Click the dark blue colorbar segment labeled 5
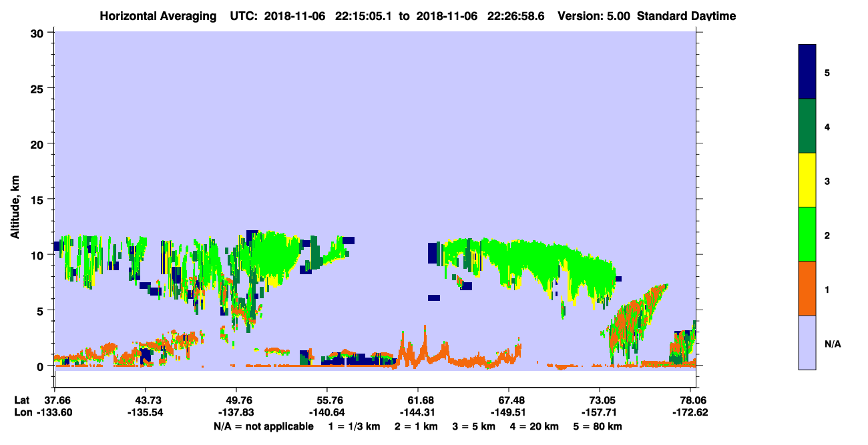Image resolution: width=868 pixels, height=445 pixels. click(x=807, y=72)
